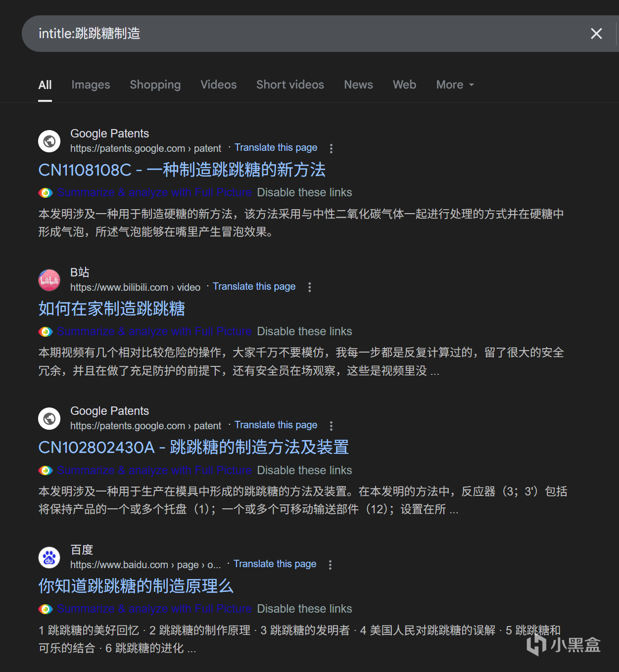The image size is (619, 672).
Task: Click the Bilibili site favicon
Action: 49,280
